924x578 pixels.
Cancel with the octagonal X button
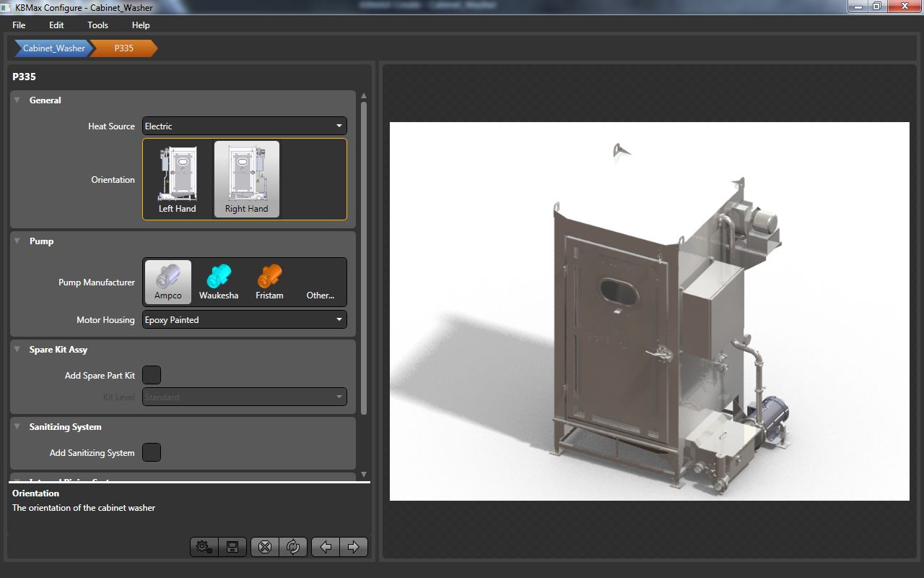265,547
